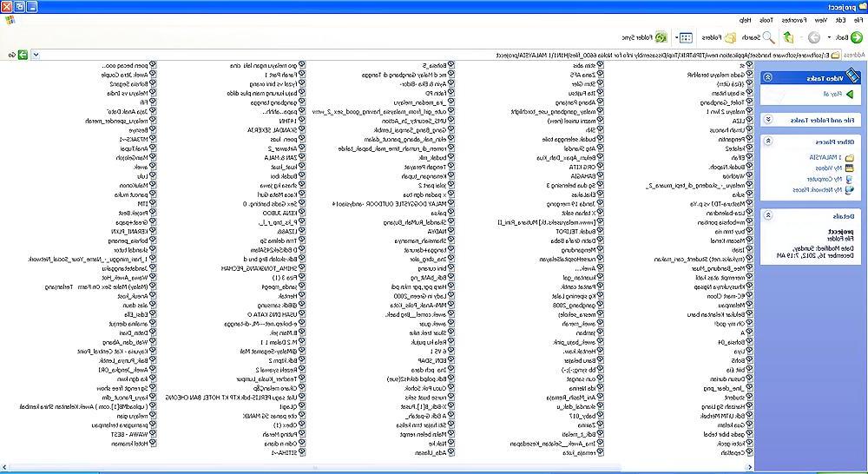868x474 pixels.
Task: Go up one folder level icon
Action: click(x=788, y=37)
